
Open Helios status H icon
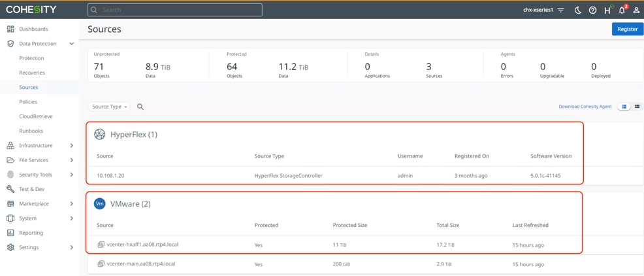point(607,10)
